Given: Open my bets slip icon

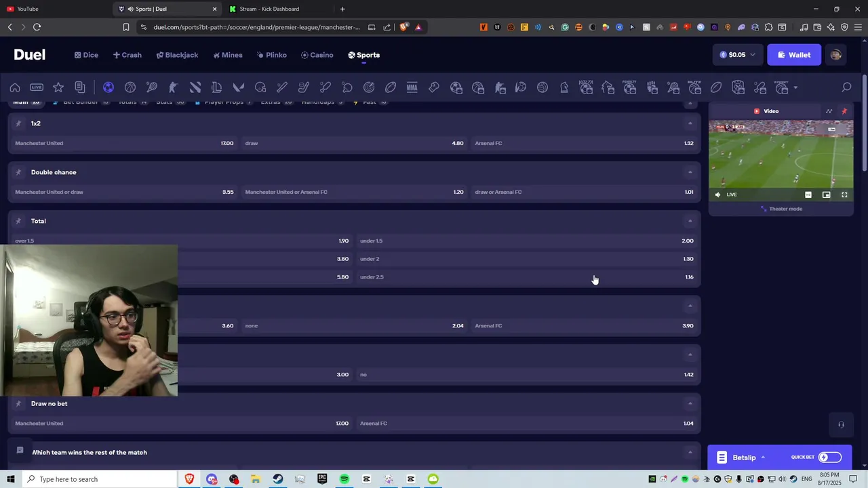Looking at the screenshot, I should 80,87.
